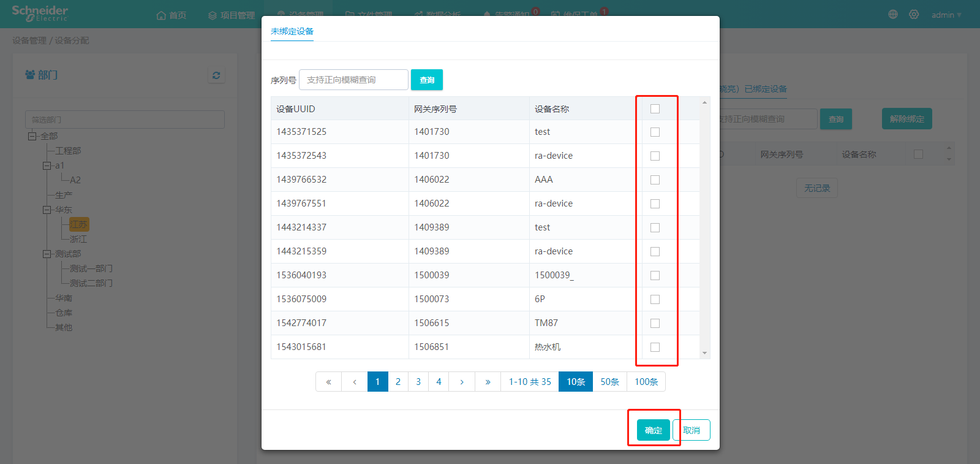The height and width of the screenshot is (464, 980).
Task: Open the 首页 home icon menu
Action: (171, 15)
